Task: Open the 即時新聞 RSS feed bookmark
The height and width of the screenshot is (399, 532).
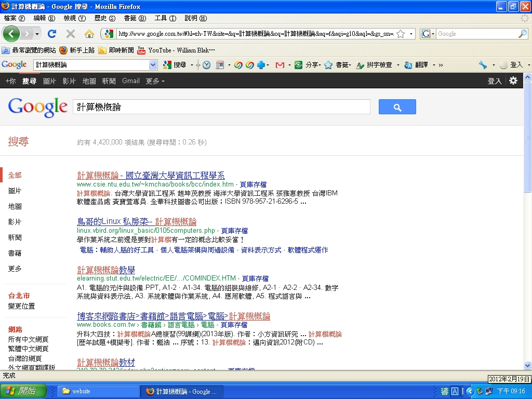Action: pyautogui.click(x=116, y=50)
